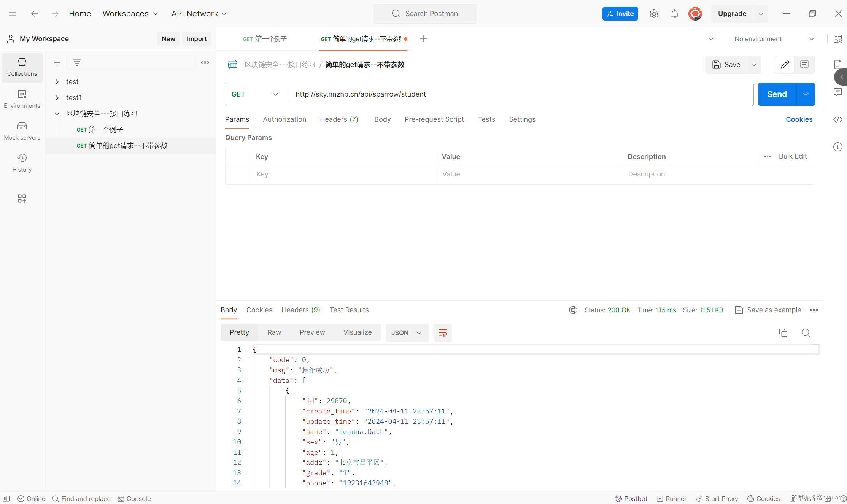This screenshot has height=504, width=847.
Task: Click the edit pencil icon
Action: click(x=785, y=65)
